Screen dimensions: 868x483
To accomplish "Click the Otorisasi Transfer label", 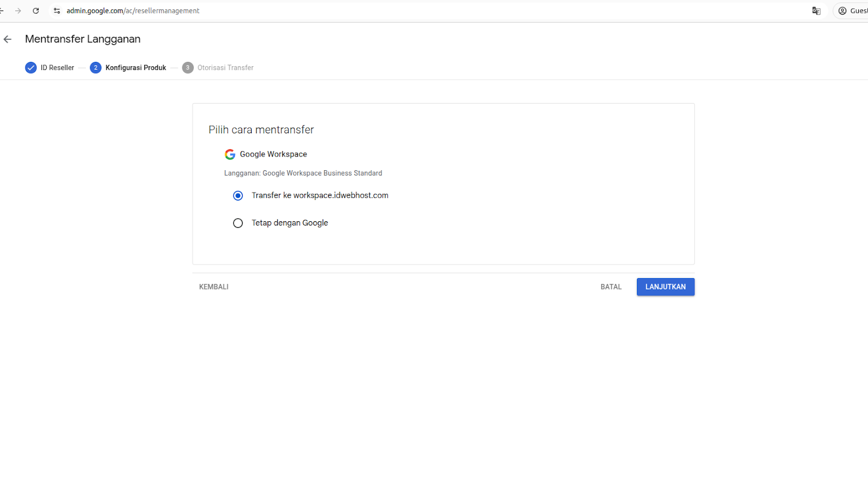I will pos(225,67).
